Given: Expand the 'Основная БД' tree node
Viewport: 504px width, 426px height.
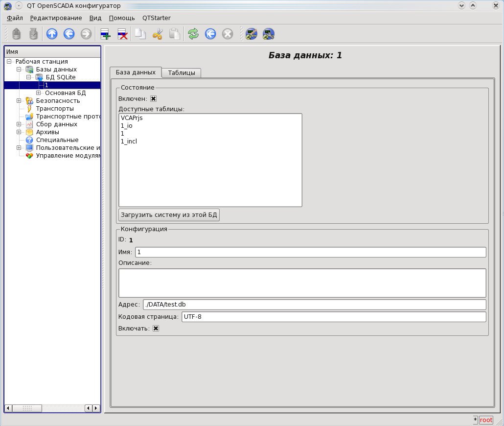Looking at the screenshot, I should click(x=38, y=93).
